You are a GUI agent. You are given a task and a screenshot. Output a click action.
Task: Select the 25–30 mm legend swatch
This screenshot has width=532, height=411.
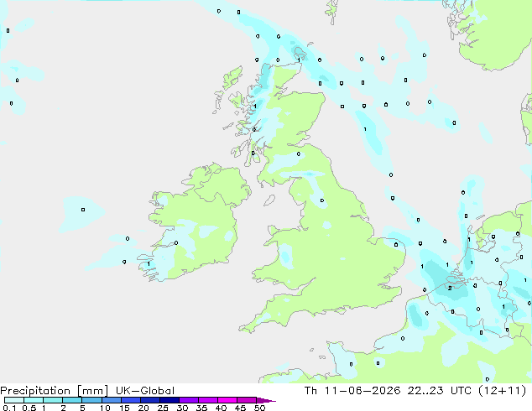coord(170,400)
